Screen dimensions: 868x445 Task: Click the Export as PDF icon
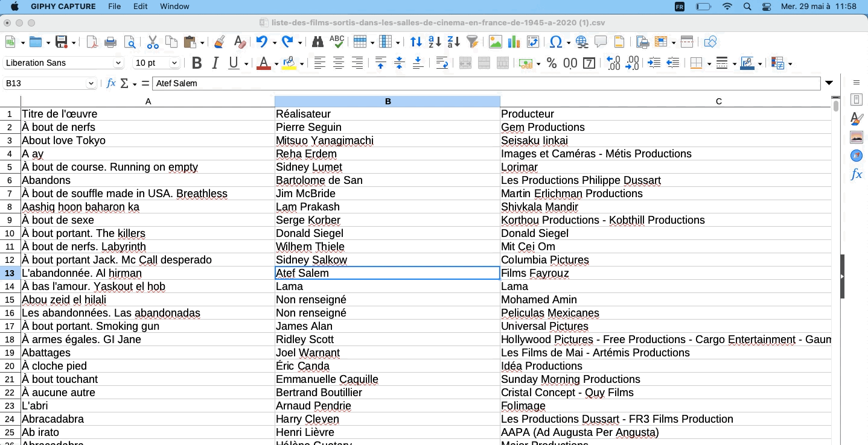(92, 42)
